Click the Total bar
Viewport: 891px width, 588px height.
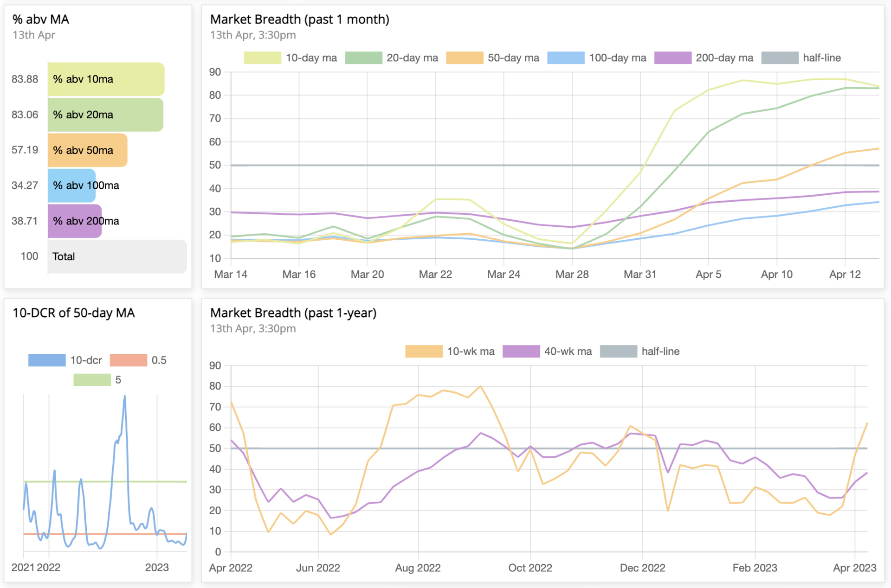coord(117,256)
